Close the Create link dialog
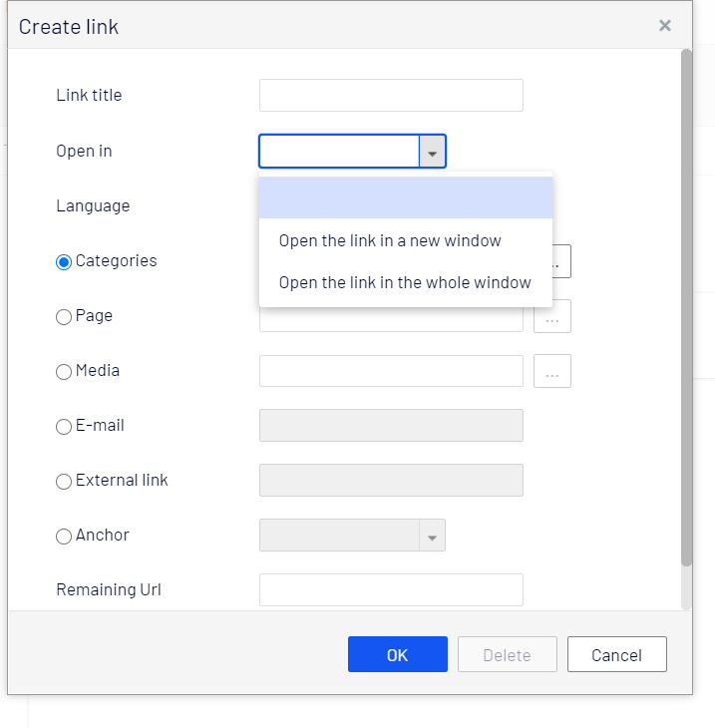 point(665,26)
